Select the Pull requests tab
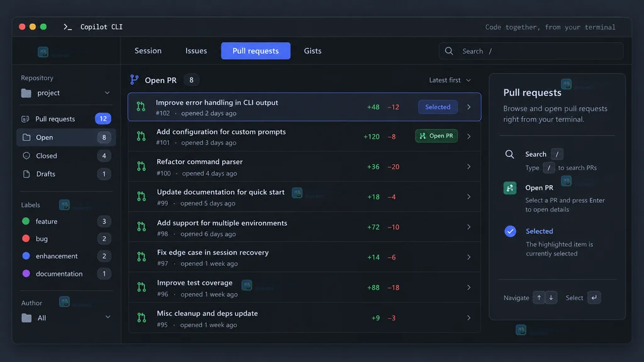The image size is (644, 362). pyautogui.click(x=255, y=51)
